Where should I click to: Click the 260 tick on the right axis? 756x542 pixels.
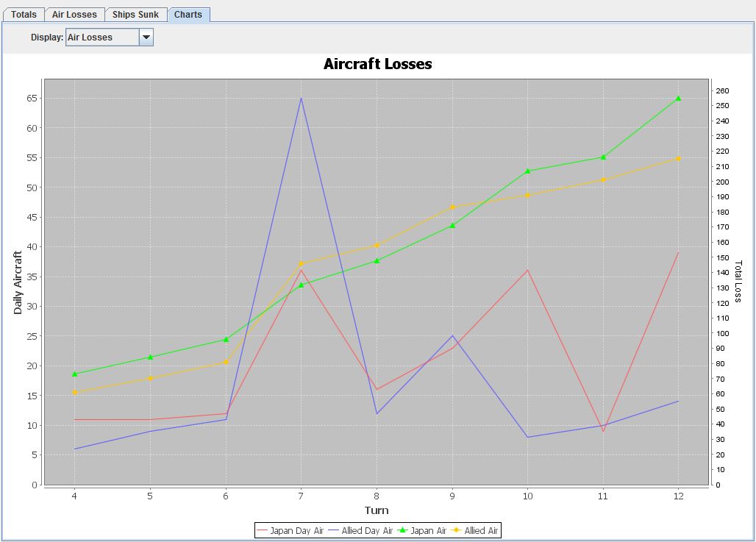pyautogui.click(x=722, y=90)
